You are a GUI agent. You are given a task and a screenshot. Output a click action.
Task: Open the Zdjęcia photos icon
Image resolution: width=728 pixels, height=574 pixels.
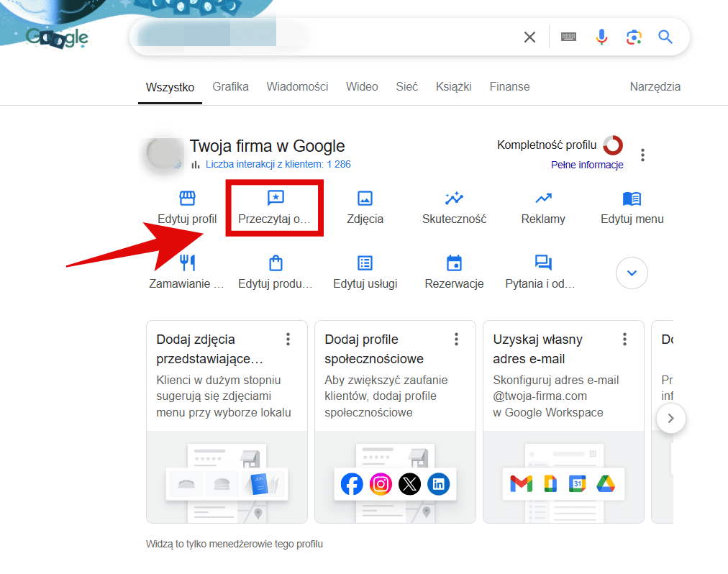(x=365, y=199)
